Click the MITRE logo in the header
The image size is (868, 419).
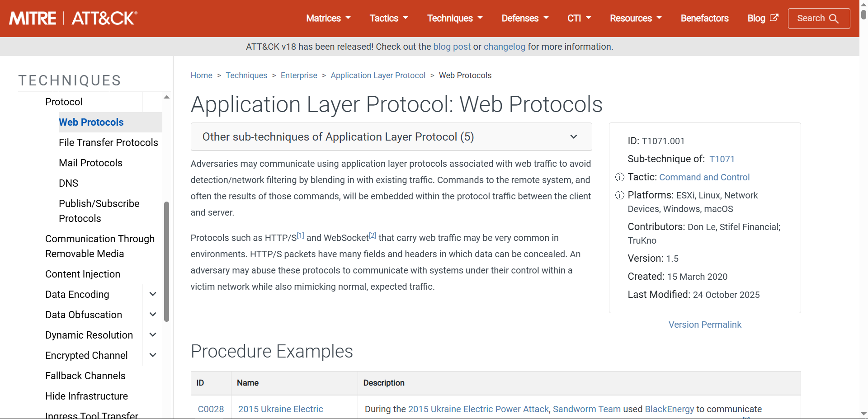tap(32, 18)
